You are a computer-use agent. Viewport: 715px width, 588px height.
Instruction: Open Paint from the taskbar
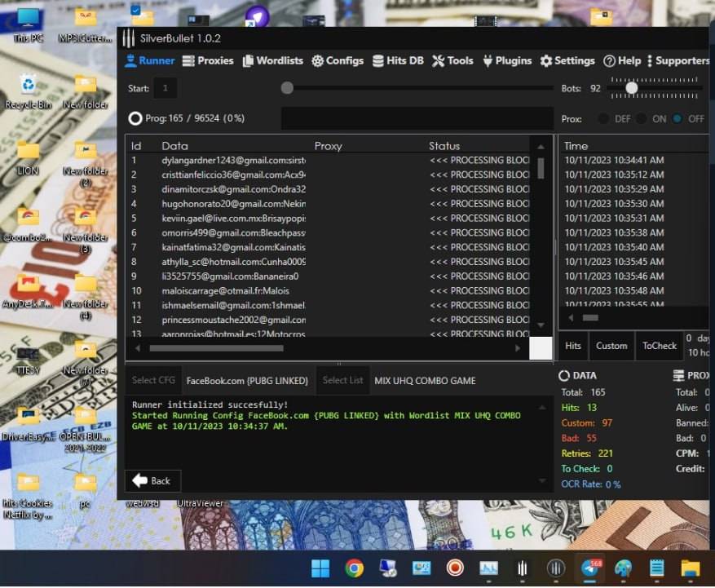pyautogui.click(x=623, y=568)
